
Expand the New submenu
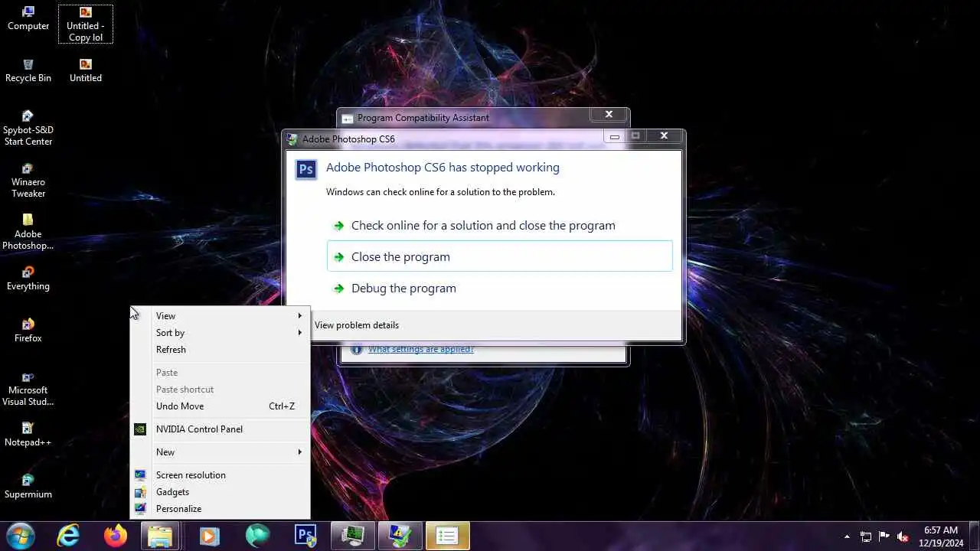220,452
